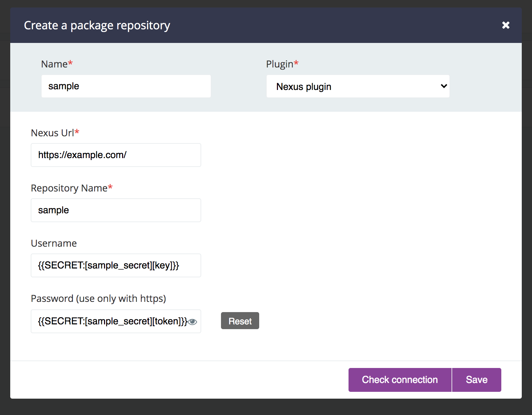Save the package repository

tap(477, 380)
